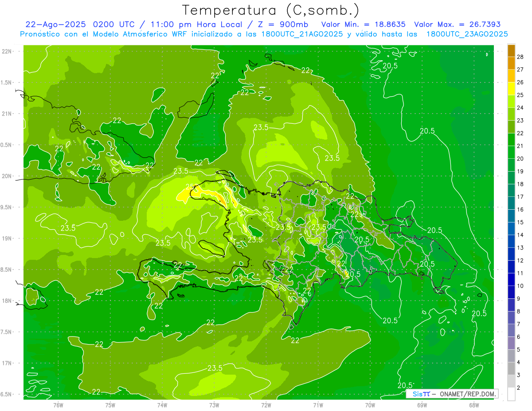The image size is (532, 411).
Task: Pick the dark blue legend swatch between 10 and 11
Action: [511, 280]
